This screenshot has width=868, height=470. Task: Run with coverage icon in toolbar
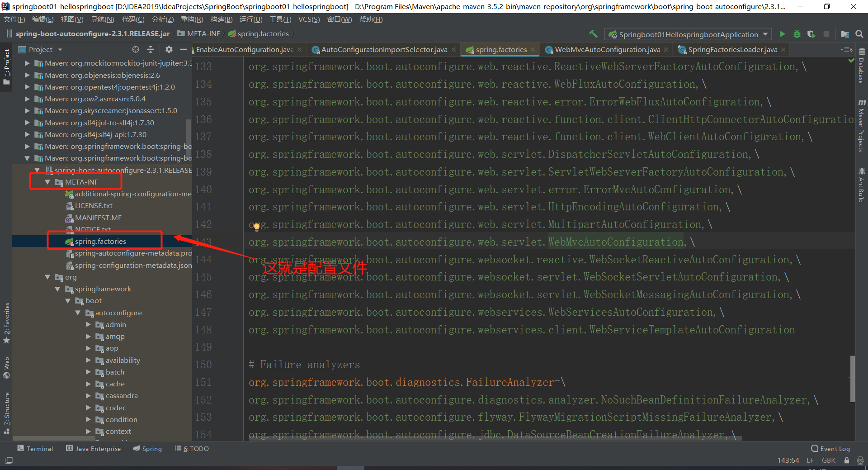pyautogui.click(x=811, y=34)
